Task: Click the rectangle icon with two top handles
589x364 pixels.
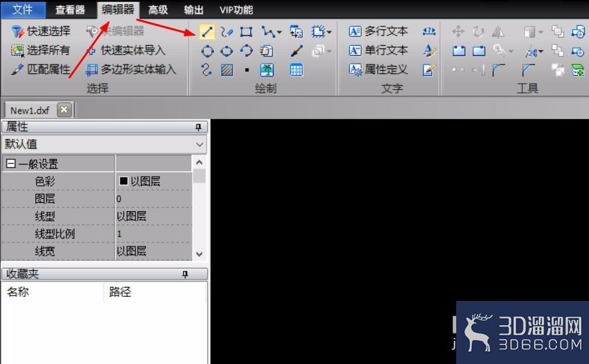Action: pyautogui.click(x=459, y=50)
